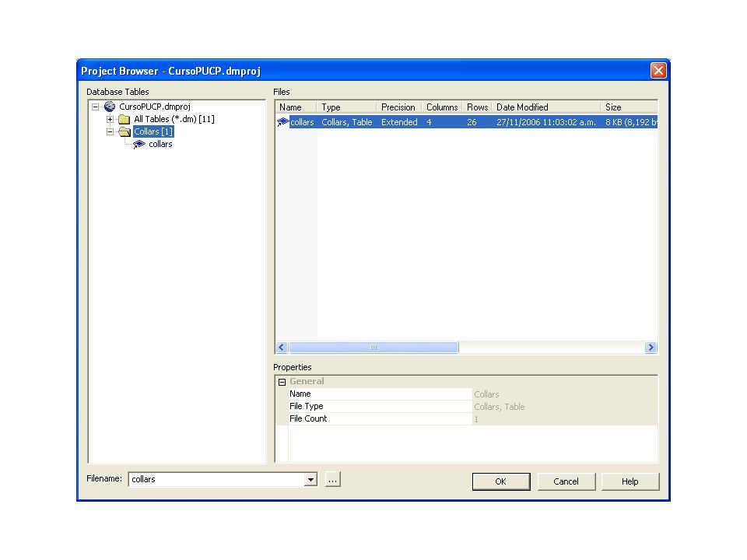
Task: Click the All Tables folder icon
Action: pyautogui.click(x=124, y=119)
